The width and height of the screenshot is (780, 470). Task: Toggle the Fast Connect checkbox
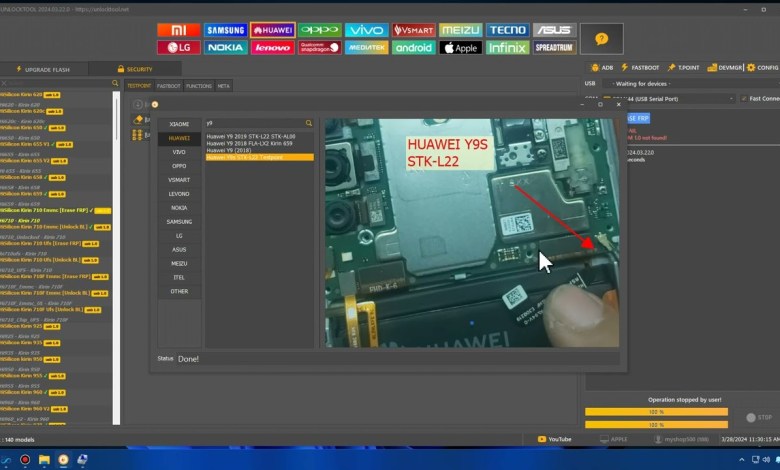click(x=744, y=99)
